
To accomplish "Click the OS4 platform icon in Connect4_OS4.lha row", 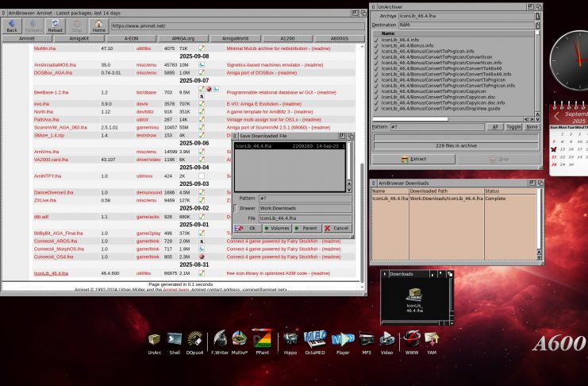I will tap(202, 257).
